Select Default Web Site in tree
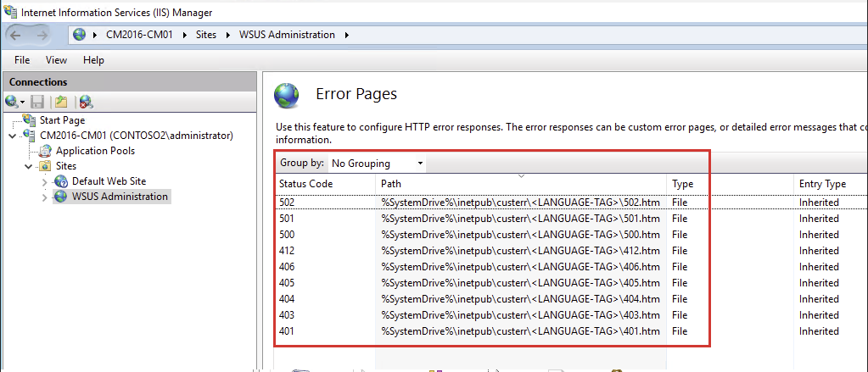 pyautogui.click(x=109, y=181)
